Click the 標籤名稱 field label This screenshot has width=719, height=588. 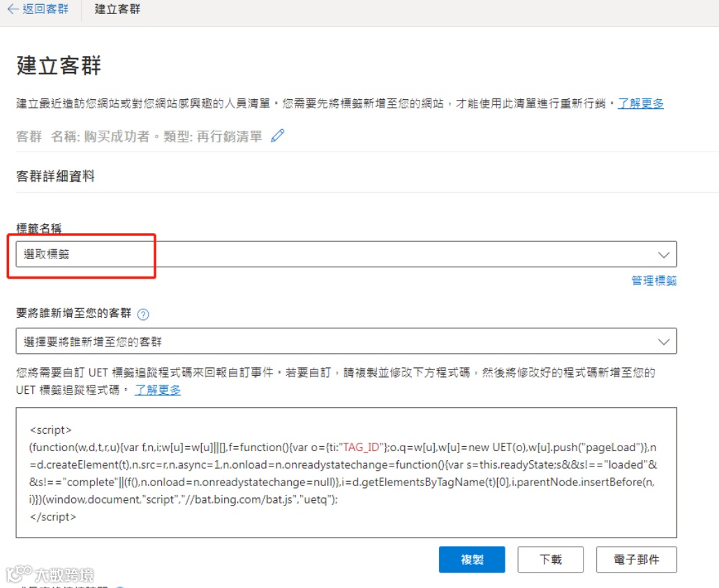39,228
